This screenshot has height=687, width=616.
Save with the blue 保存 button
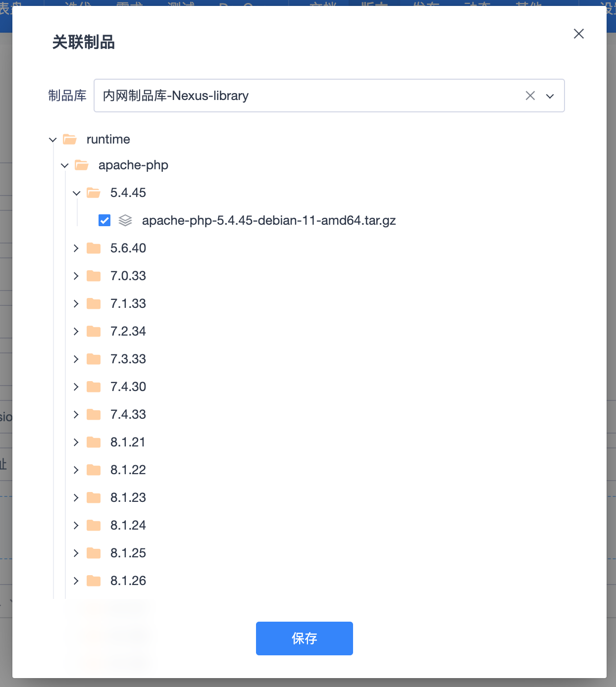point(305,638)
